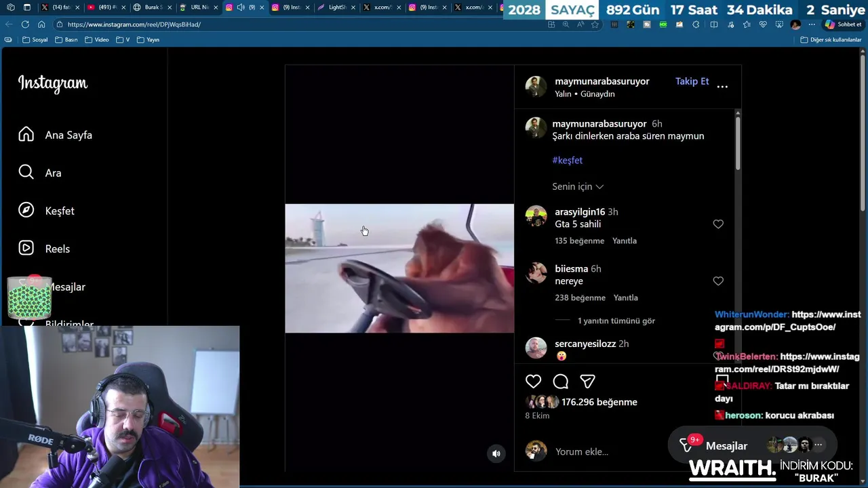
Task: Open the Sohbet et Copilot button
Action: coord(844,24)
